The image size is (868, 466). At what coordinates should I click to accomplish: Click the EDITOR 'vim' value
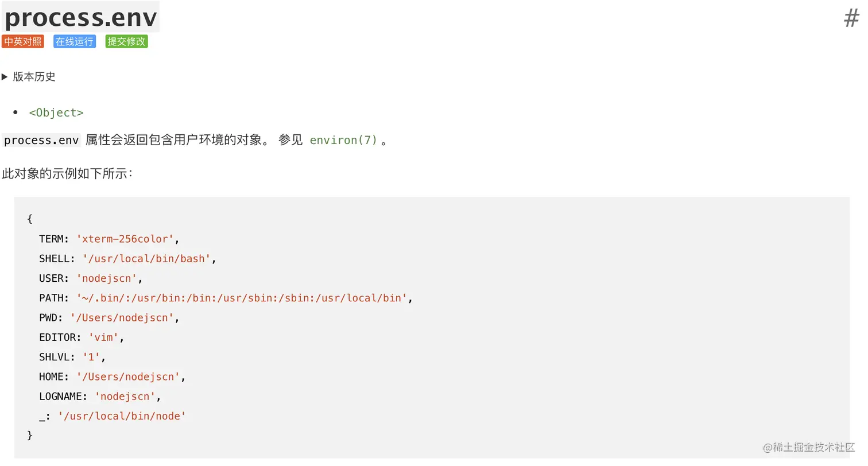tap(104, 337)
